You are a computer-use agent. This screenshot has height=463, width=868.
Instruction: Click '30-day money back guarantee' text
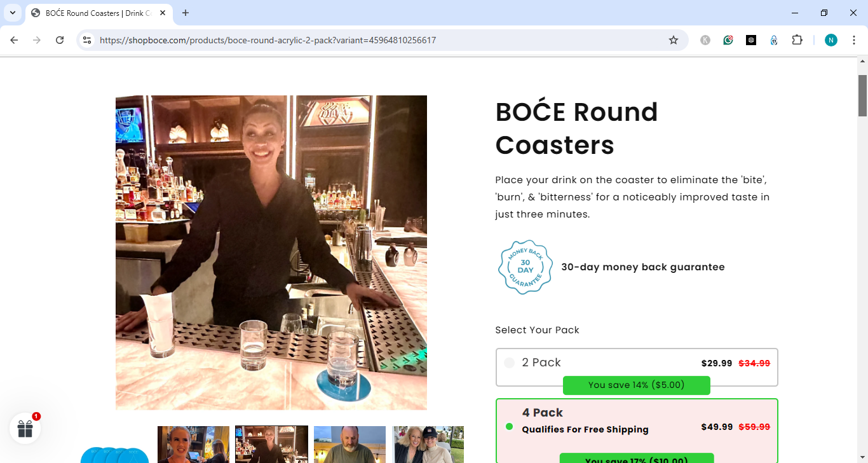point(643,267)
